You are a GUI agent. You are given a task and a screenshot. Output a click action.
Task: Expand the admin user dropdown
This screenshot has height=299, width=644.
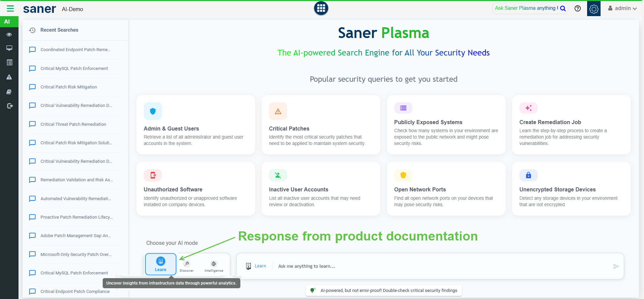[622, 8]
